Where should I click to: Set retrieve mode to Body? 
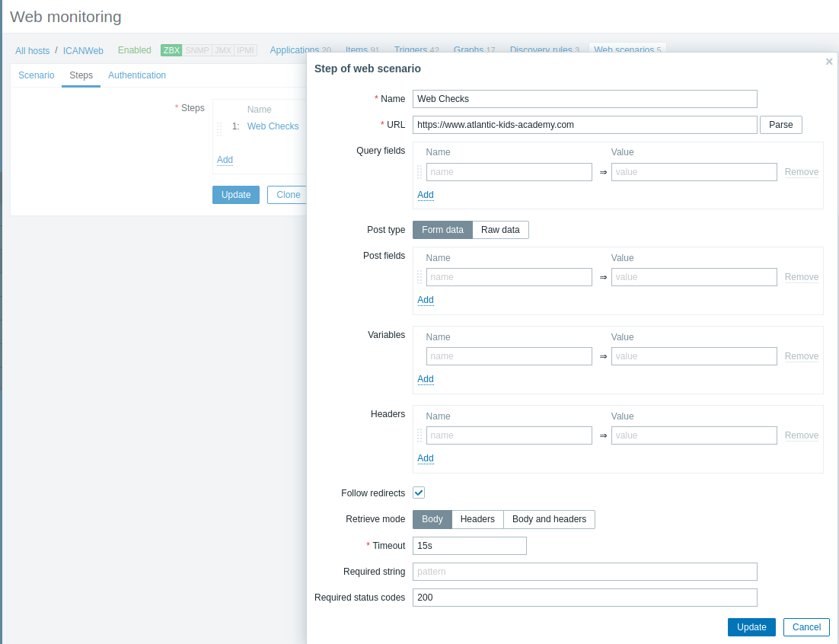click(x=432, y=519)
